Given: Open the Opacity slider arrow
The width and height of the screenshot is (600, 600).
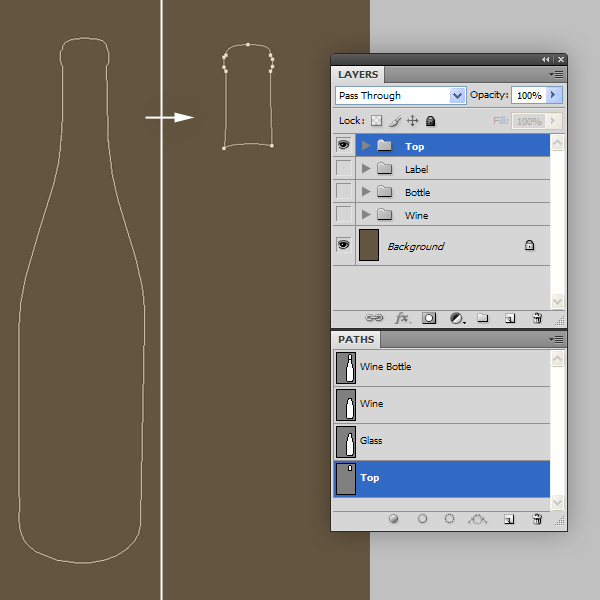Looking at the screenshot, I should point(553,95).
